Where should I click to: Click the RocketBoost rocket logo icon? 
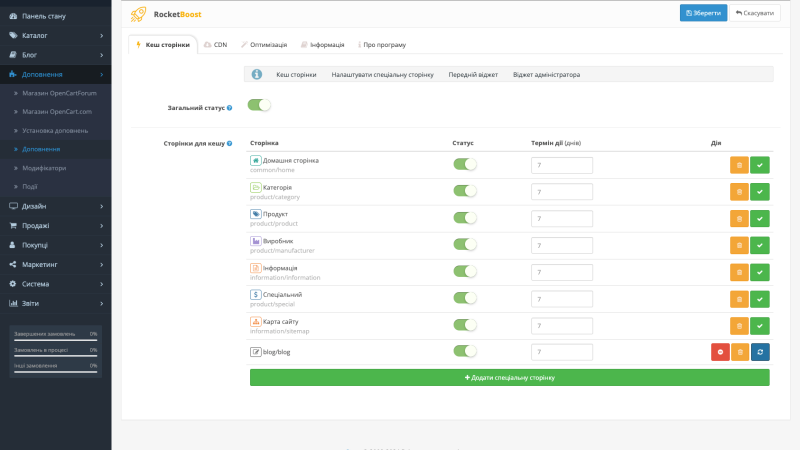click(x=138, y=14)
